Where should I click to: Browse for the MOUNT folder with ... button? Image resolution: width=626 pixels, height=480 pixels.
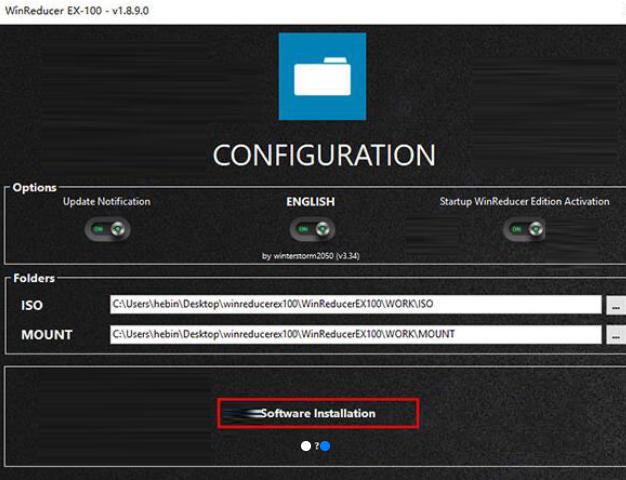pos(616,335)
